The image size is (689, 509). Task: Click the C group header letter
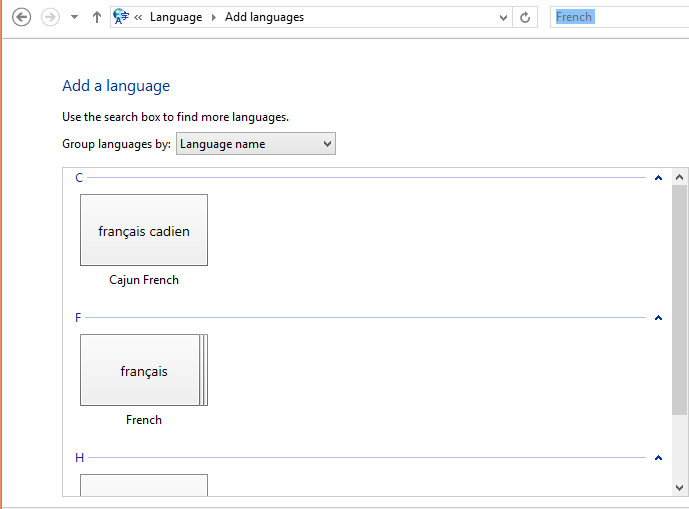tap(79, 178)
